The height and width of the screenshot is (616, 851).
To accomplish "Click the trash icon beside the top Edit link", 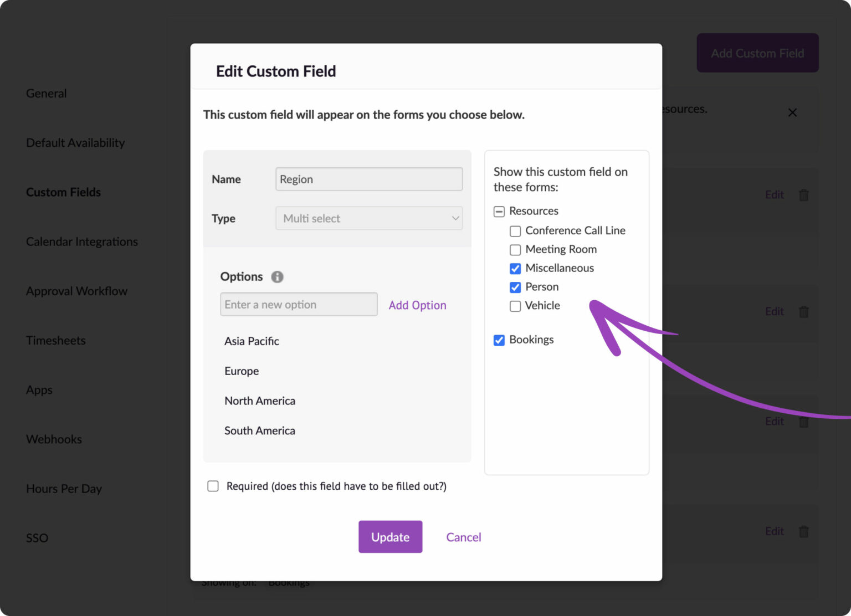I will [x=804, y=194].
